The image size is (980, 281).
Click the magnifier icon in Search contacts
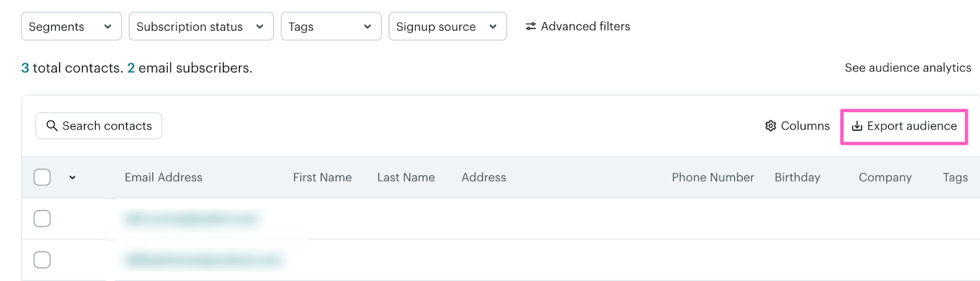(52, 126)
